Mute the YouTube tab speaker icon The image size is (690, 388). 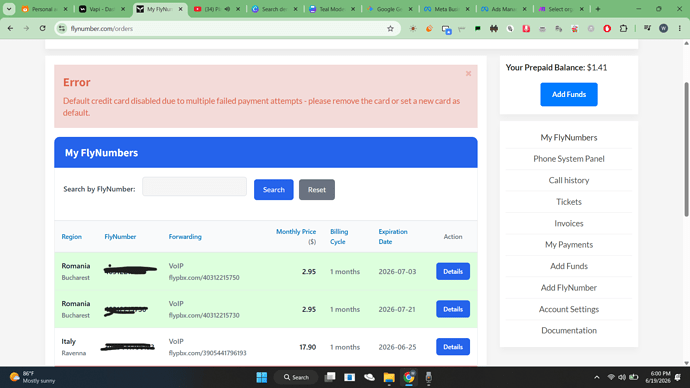[227, 9]
